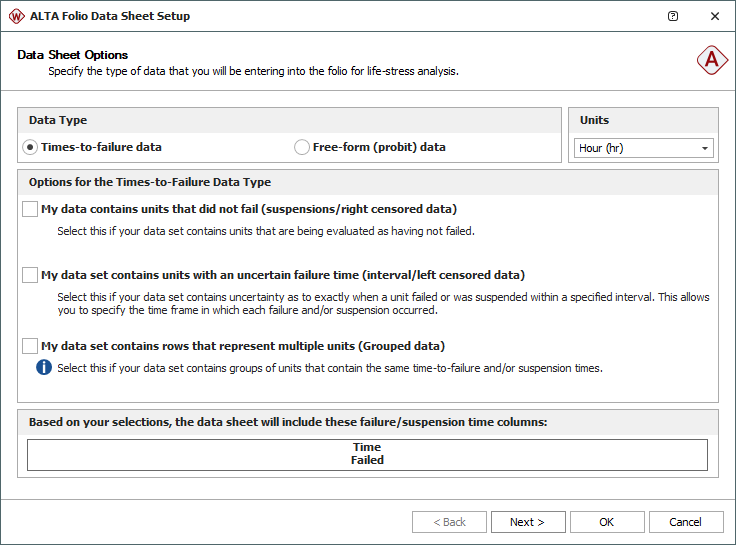The image size is (736, 545).
Task: Click the Options for Times-to-Failure Data Type header
Action: pyautogui.click(x=150, y=182)
